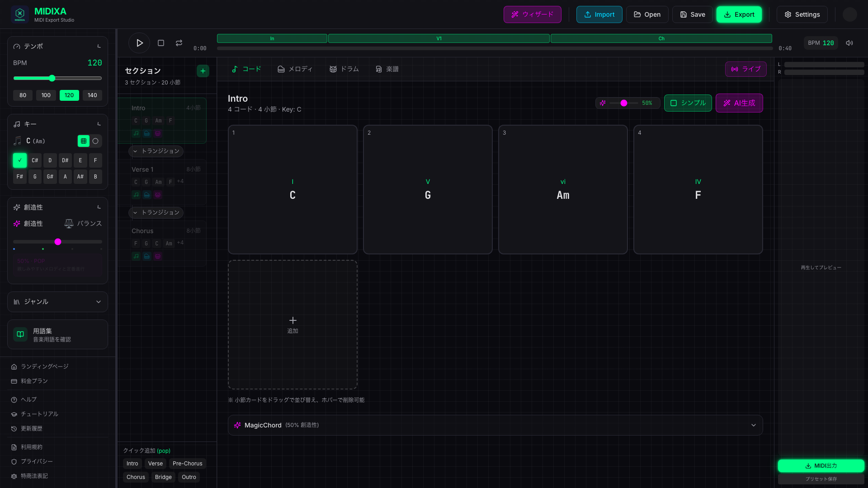Open the glossary book icon
The width and height of the screenshot is (868, 488).
point(20,334)
